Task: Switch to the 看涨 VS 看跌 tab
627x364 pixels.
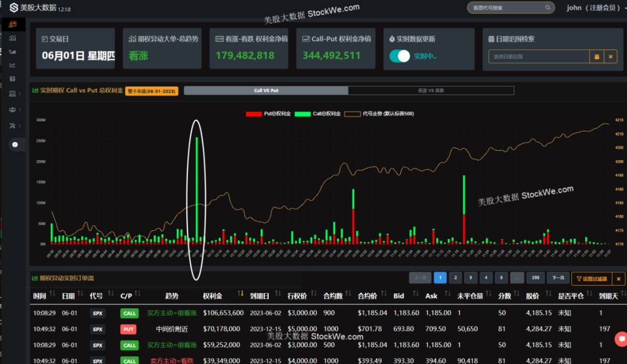Action: click(431, 91)
